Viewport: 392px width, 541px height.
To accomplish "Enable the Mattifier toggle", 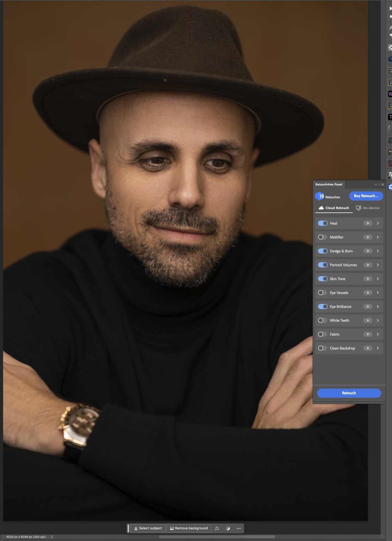I will (x=323, y=237).
